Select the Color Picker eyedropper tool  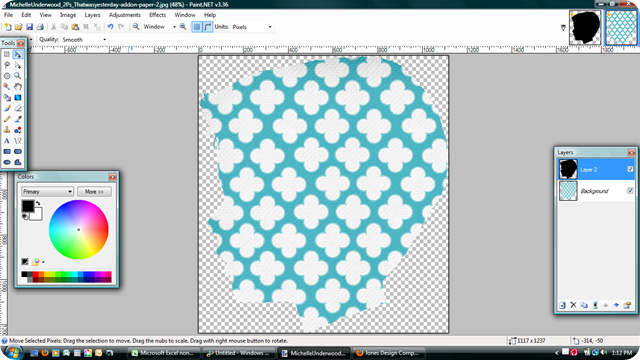click(18, 119)
